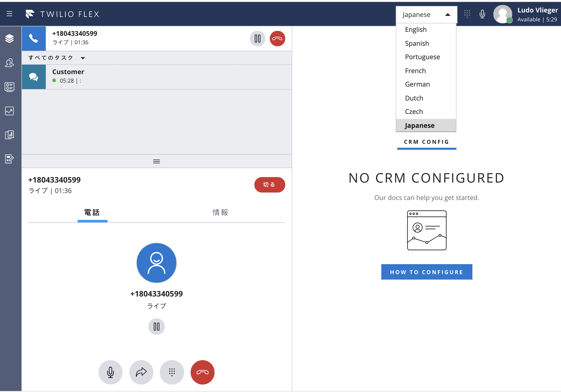Open the Agent Desktop layers icon in sidebar
Image resolution: width=561 pixels, height=392 pixels.
pyautogui.click(x=9, y=39)
